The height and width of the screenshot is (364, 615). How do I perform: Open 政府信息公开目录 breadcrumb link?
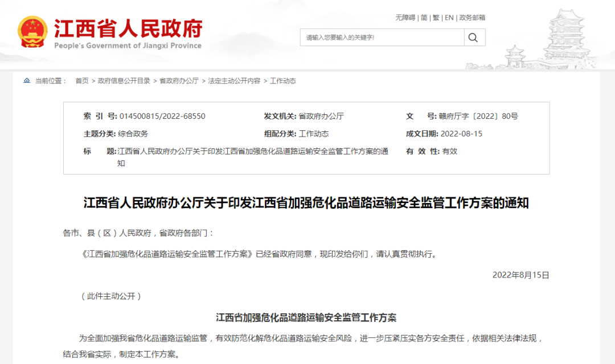[124, 81]
